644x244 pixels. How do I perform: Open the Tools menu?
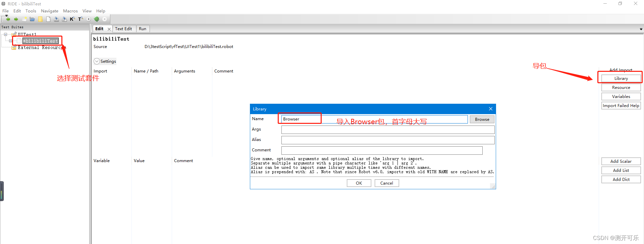coord(31,11)
